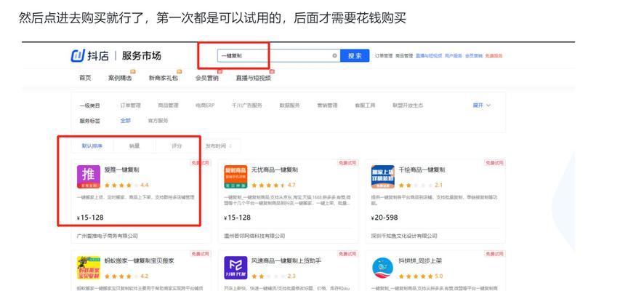Open the 会员营销 tab
This screenshot has width=644, height=291.
coord(207,78)
